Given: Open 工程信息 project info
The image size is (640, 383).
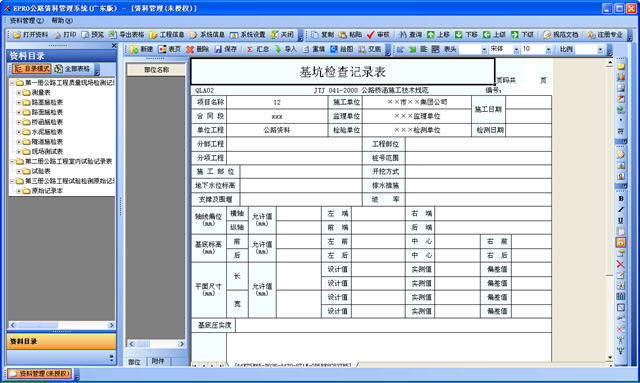Looking at the screenshot, I should [x=167, y=35].
